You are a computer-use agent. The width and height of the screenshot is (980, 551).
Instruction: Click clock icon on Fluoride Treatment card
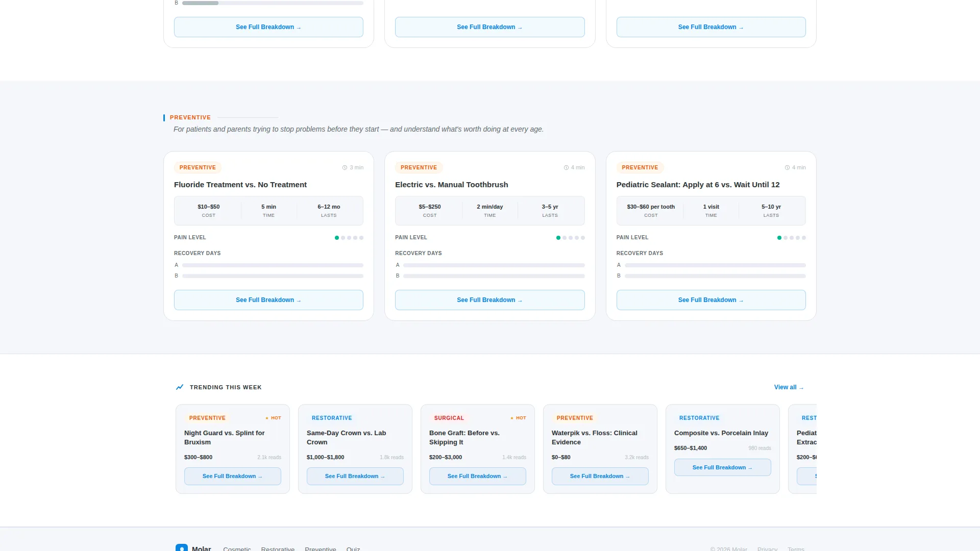pos(345,167)
